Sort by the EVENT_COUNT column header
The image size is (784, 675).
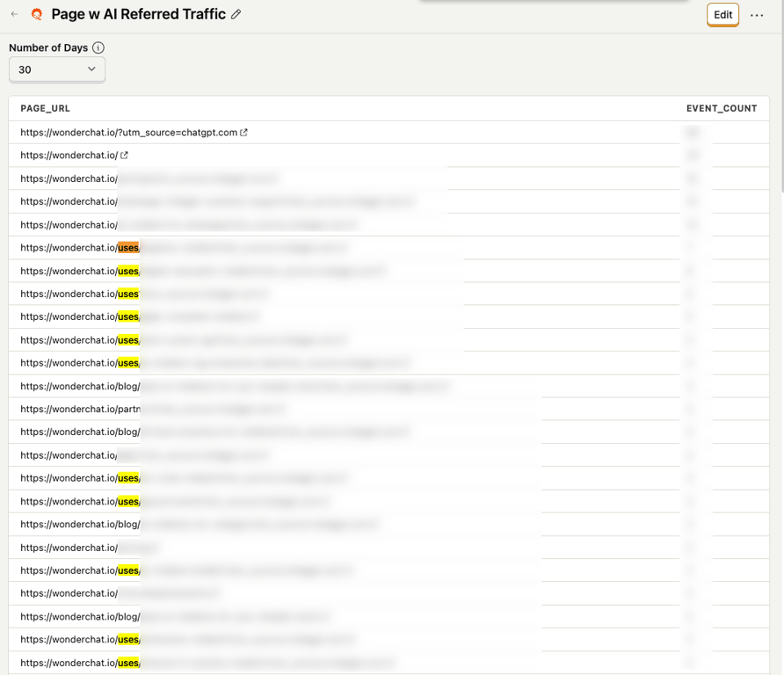722,108
